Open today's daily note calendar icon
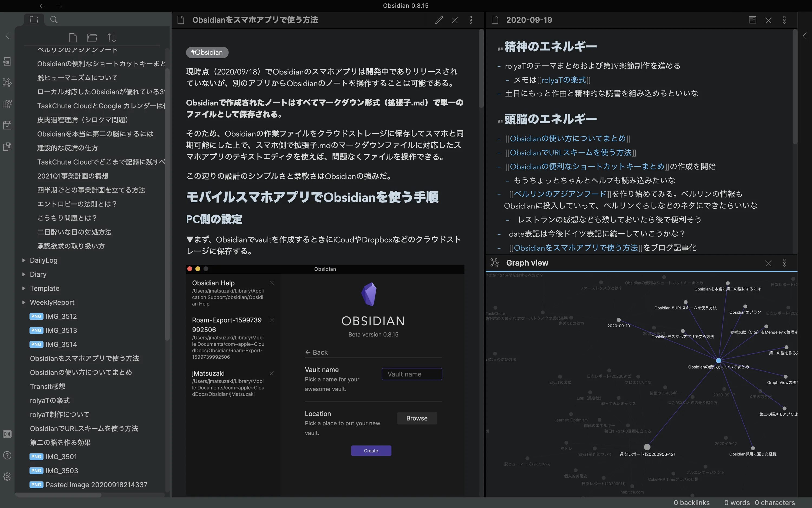Image resolution: width=812 pixels, height=508 pixels. coord(7,125)
